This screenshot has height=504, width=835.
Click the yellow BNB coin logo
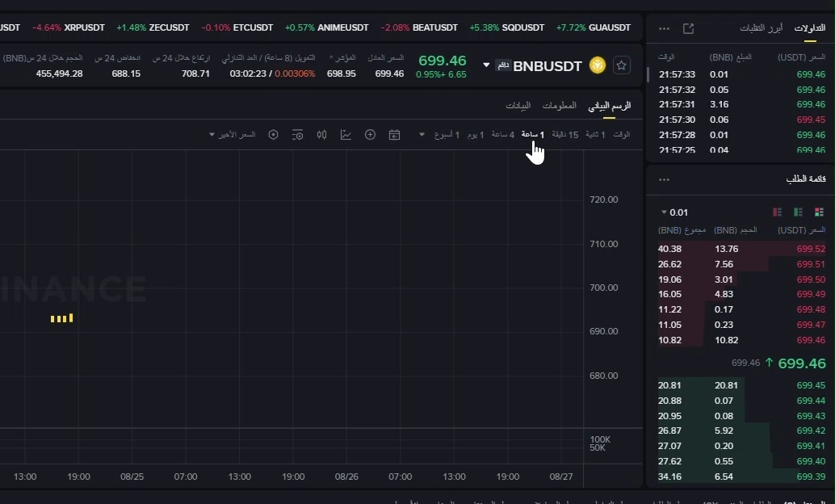598,65
